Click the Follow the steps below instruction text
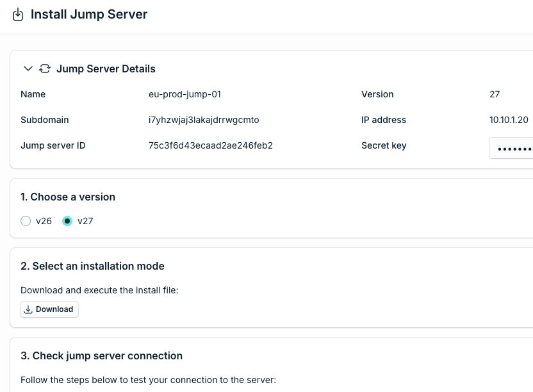533x392 pixels. (x=148, y=380)
